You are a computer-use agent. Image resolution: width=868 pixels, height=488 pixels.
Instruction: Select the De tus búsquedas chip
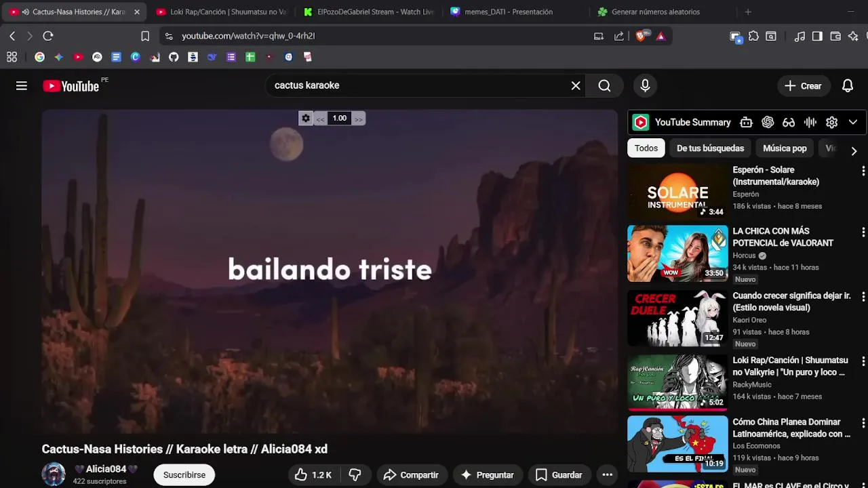710,148
